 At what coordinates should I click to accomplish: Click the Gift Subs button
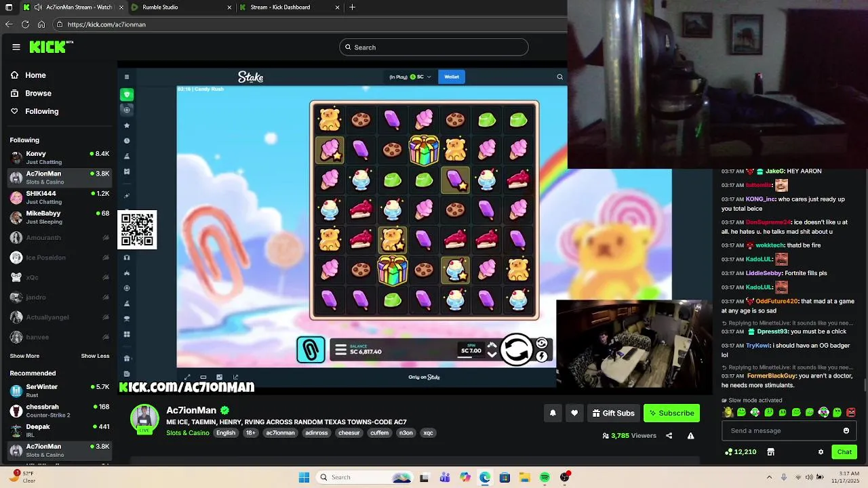[614, 413]
